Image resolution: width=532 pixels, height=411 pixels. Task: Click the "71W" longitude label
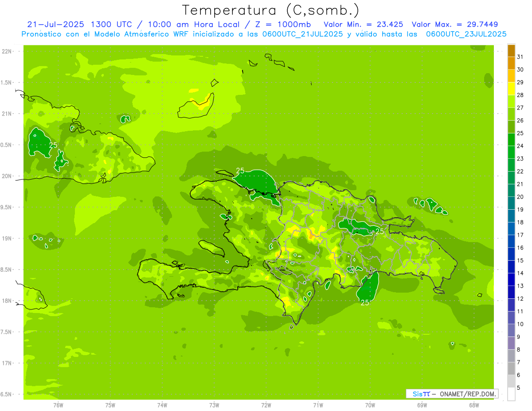click(318, 405)
